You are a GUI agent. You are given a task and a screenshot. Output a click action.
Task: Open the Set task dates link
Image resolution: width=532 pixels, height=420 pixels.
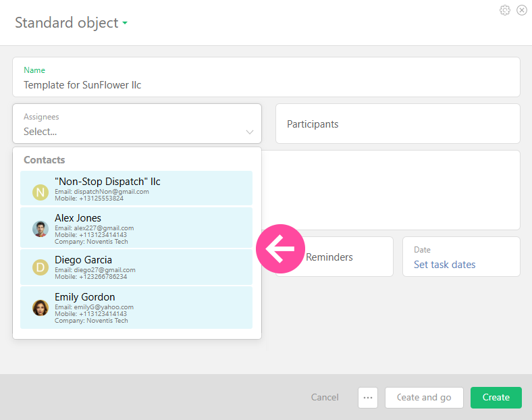coord(444,265)
